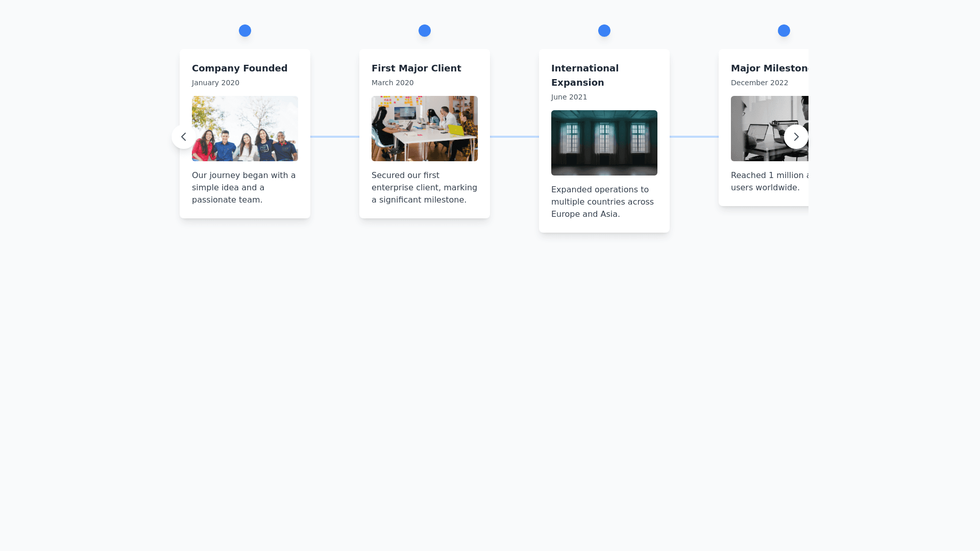Image resolution: width=980 pixels, height=551 pixels.
Task: Open the dark windows room photo
Action: tap(604, 143)
